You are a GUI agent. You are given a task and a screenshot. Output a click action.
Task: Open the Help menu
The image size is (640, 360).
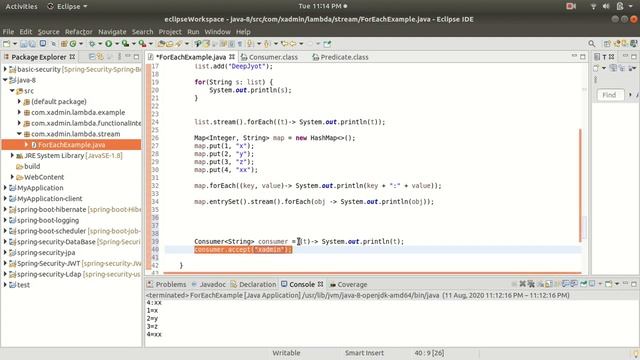click(243, 31)
